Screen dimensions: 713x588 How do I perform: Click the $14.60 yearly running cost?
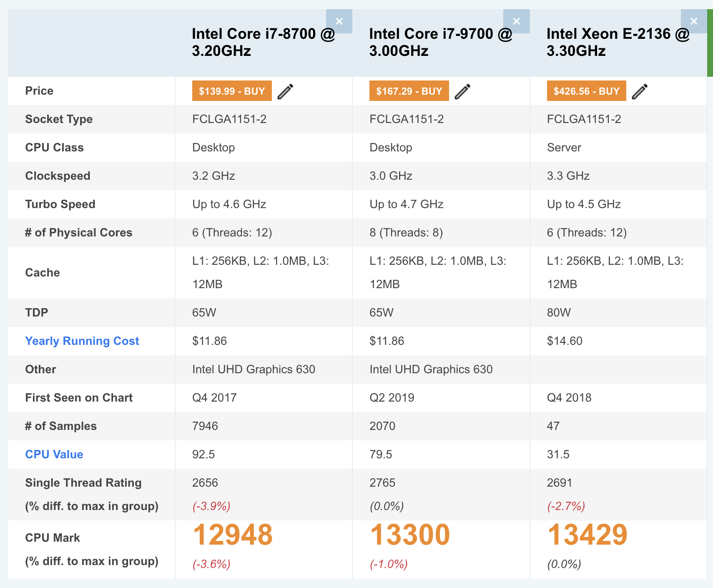[x=565, y=341]
